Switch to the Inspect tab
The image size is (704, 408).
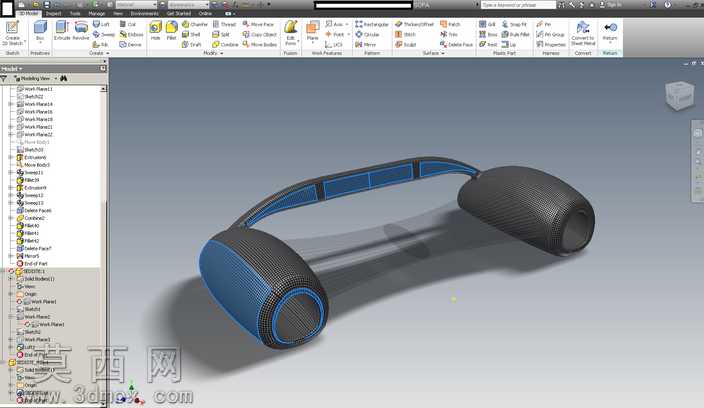tap(53, 13)
